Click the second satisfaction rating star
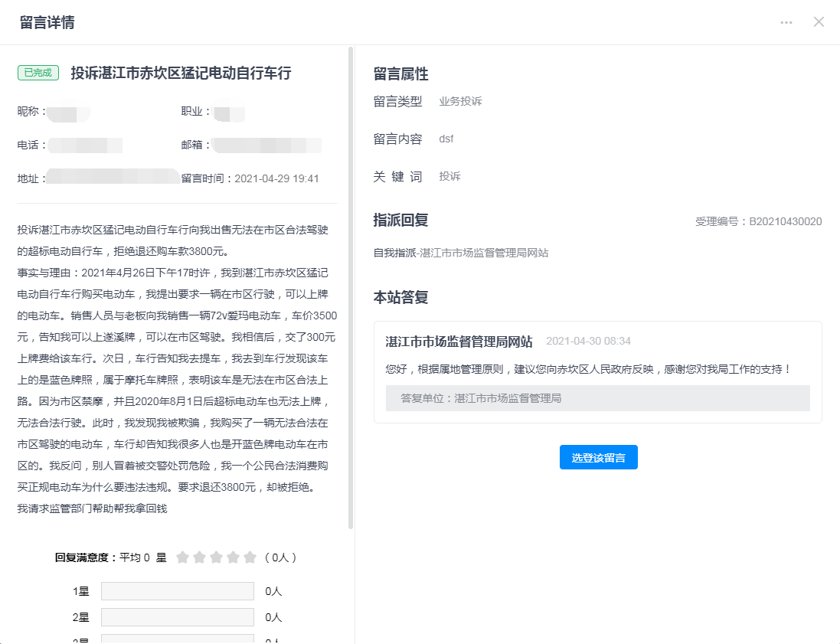Image resolution: width=840 pixels, height=644 pixels. pos(199,557)
